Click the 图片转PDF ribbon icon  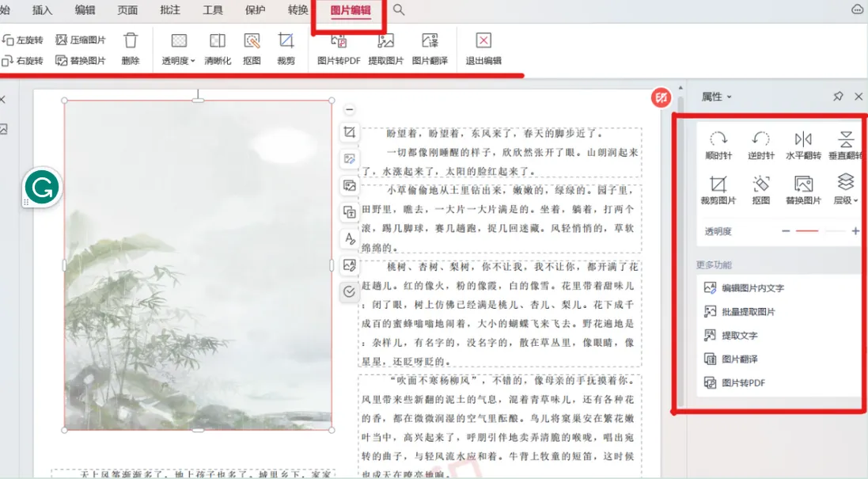coord(339,41)
